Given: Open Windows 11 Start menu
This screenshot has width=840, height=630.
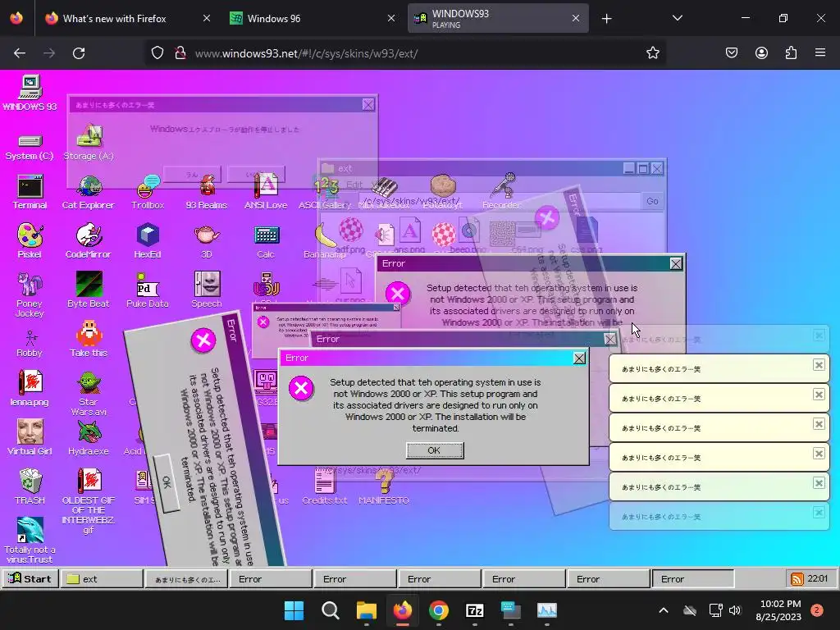Looking at the screenshot, I should 294,610.
